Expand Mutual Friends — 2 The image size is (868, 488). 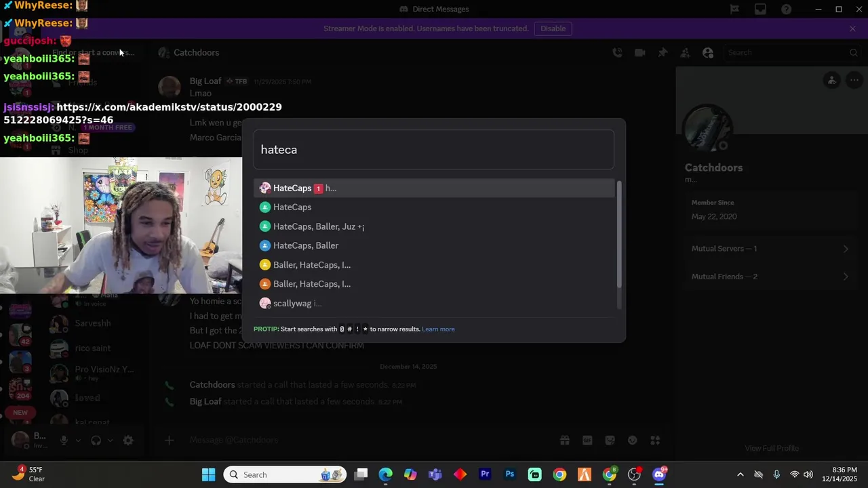pyautogui.click(x=771, y=277)
